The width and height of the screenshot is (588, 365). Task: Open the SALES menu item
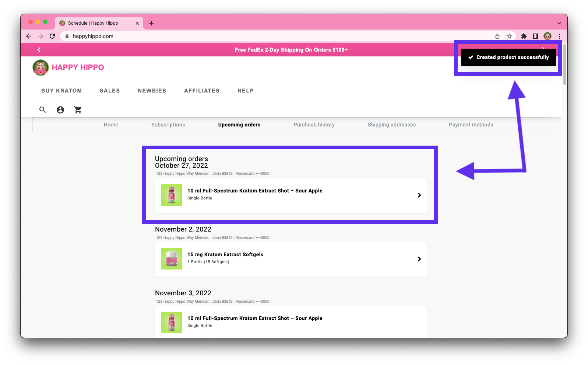[110, 91]
